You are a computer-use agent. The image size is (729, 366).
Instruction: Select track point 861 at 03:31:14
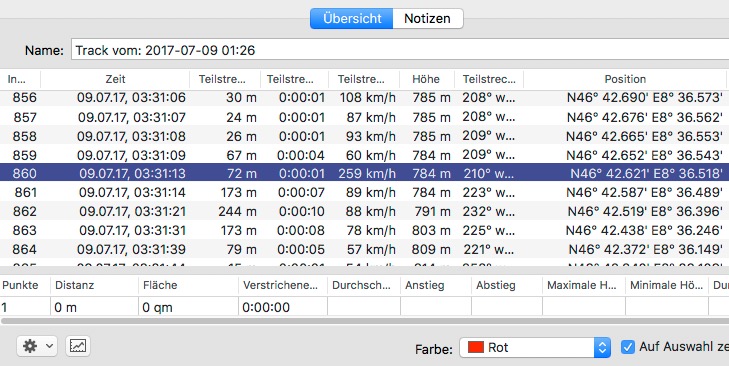[x=364, y=192]
